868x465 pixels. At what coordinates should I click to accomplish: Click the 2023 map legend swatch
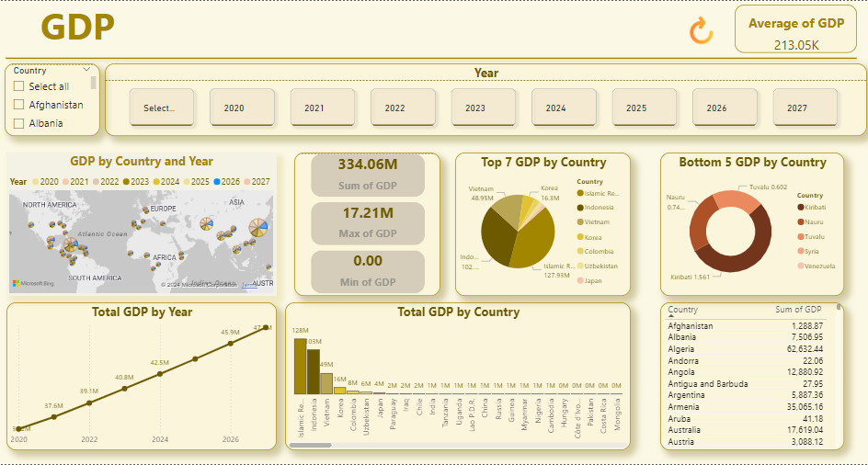tap(126, 182)
